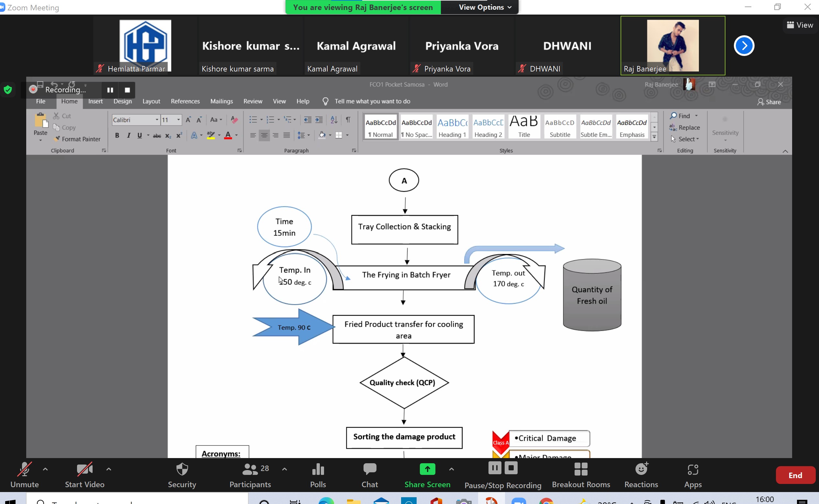Click Align Left icon
This screenshot has height=504, width=819.
(253, 135)
